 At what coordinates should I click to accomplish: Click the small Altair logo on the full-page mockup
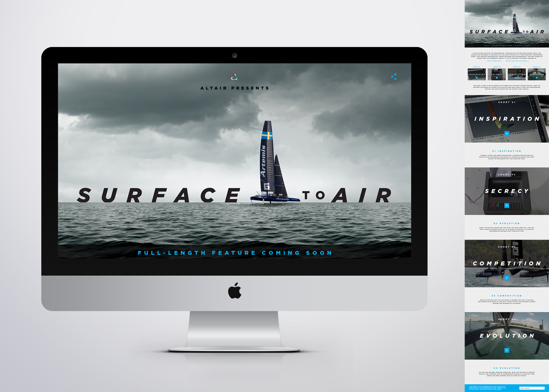pyautogui.click(x=507, y=3)
